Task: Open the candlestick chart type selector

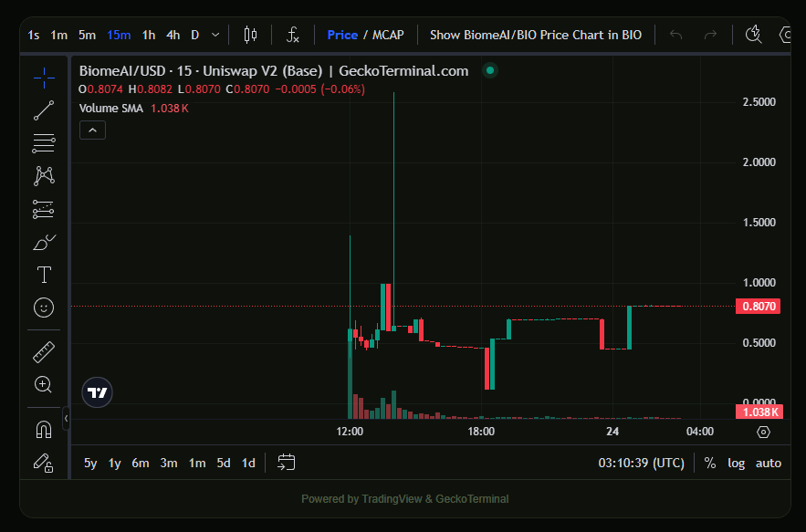Action: tap(250, 35)
